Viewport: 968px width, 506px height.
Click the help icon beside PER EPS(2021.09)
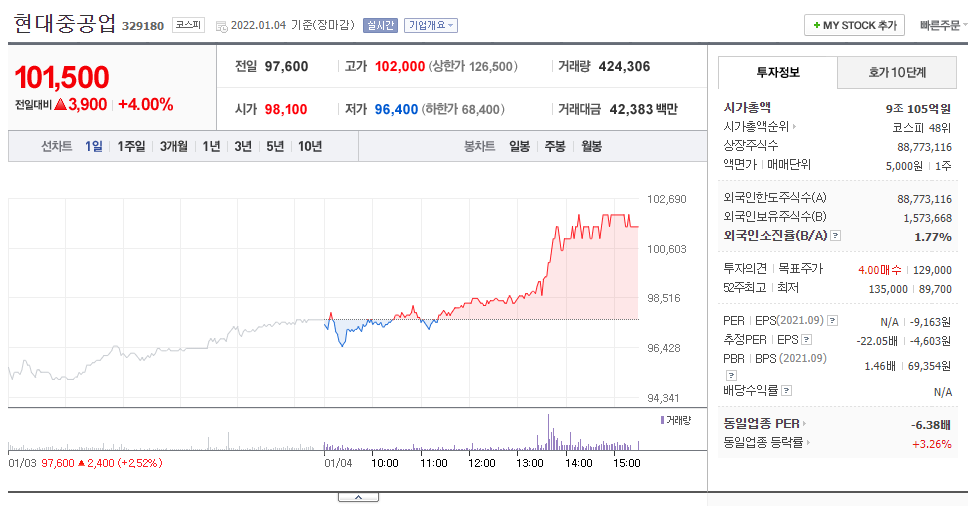pos(832,320)
